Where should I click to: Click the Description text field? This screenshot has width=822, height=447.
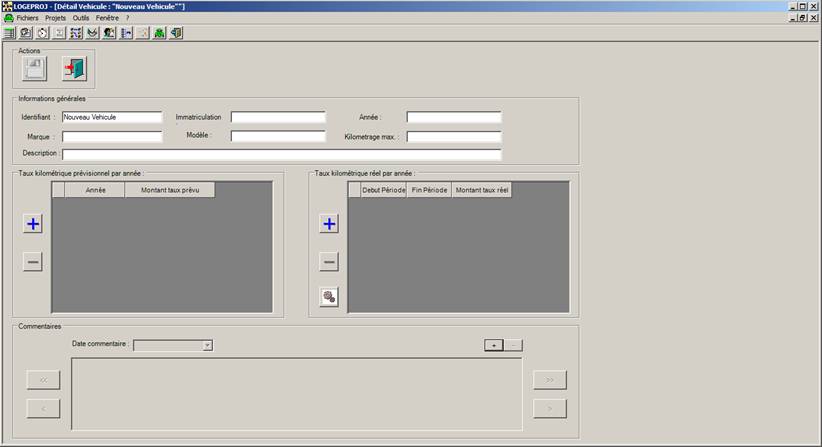click(x=281, y=155)
